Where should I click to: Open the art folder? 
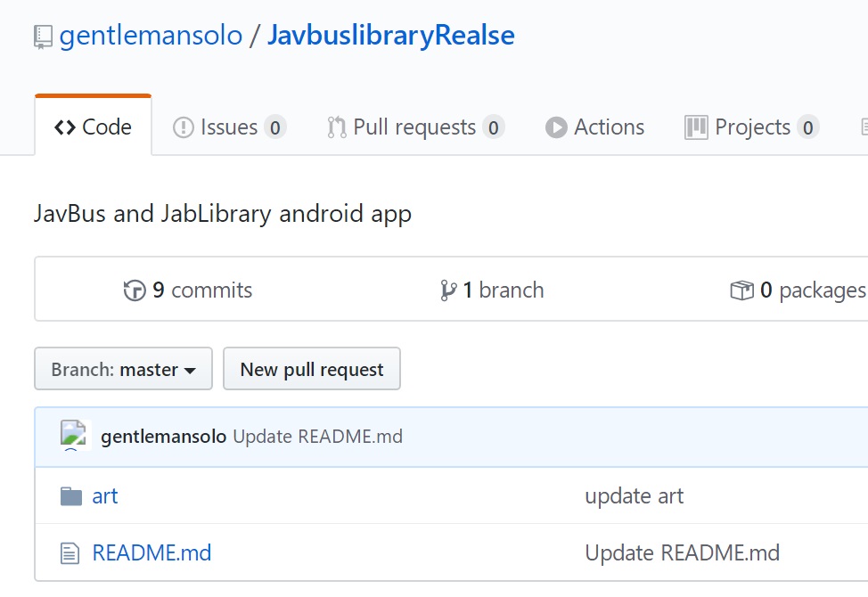(105, 496)
